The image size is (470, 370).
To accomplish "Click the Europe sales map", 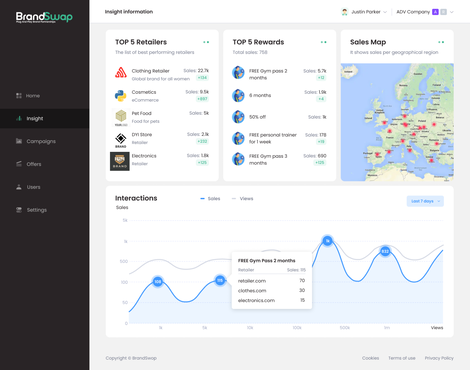I will tap(397, 122).
